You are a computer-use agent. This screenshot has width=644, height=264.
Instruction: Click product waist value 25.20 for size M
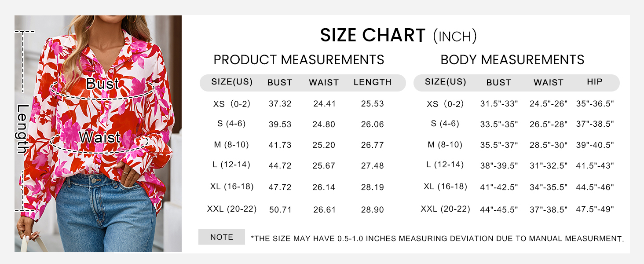coord(324,145)
